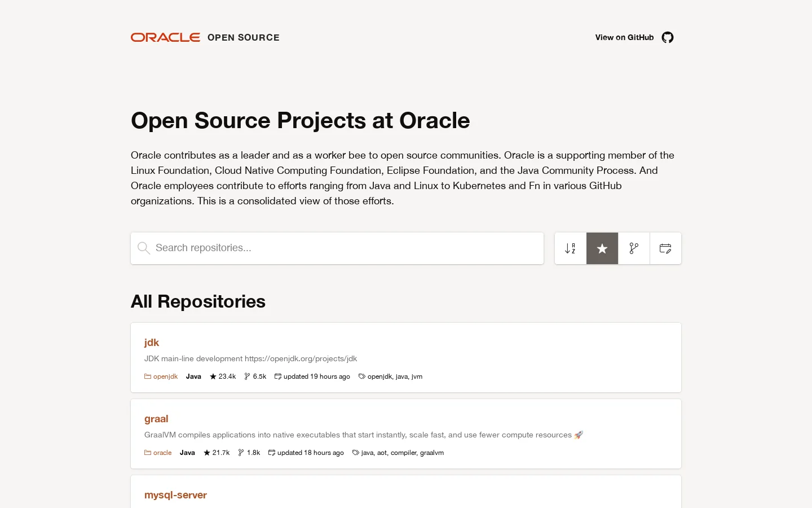Open the graal repository
812x508 pixels.
[156, 419]
